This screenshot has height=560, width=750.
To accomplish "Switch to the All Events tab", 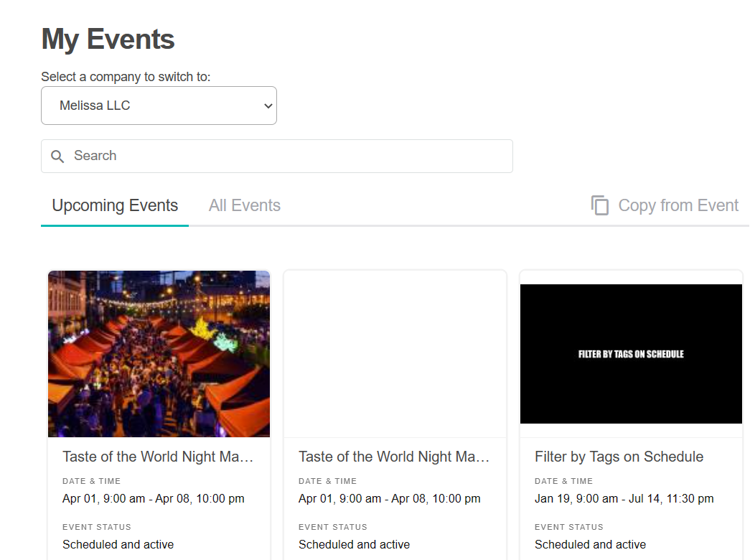I will (245, 205).
